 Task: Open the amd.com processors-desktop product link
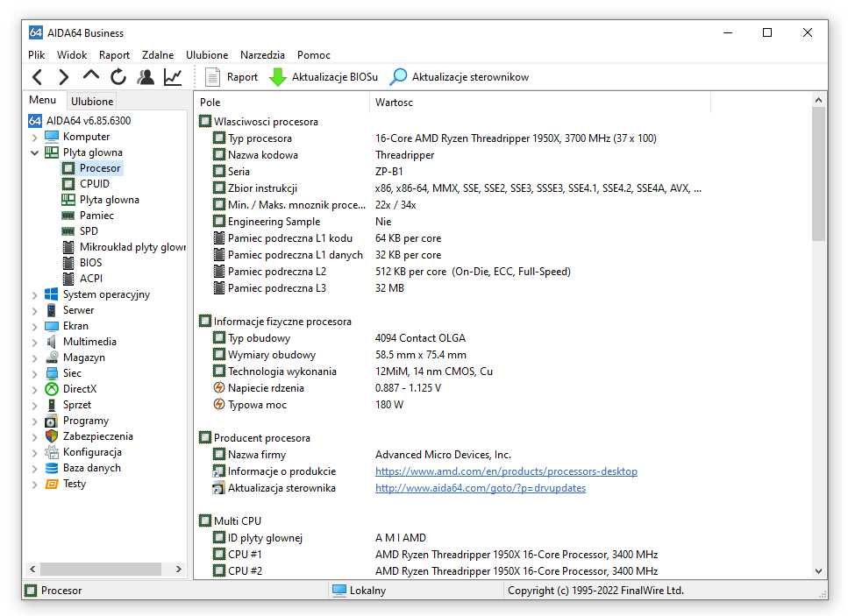click(x=506, y=471)
